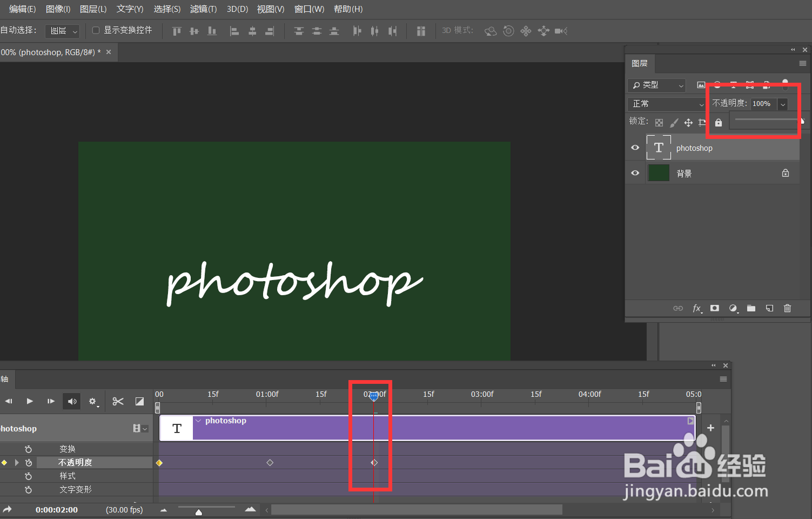Click the add layer mask icon
Screen dimensions: 812x519
pyautogui.click(x=715, y=308)
